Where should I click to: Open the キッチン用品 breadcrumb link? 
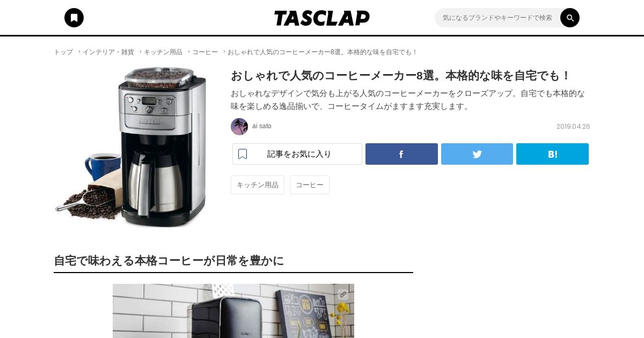coord(163,52)
